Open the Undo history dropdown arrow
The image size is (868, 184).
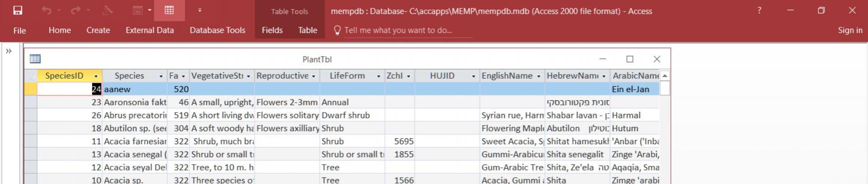[x=59, y=10]
